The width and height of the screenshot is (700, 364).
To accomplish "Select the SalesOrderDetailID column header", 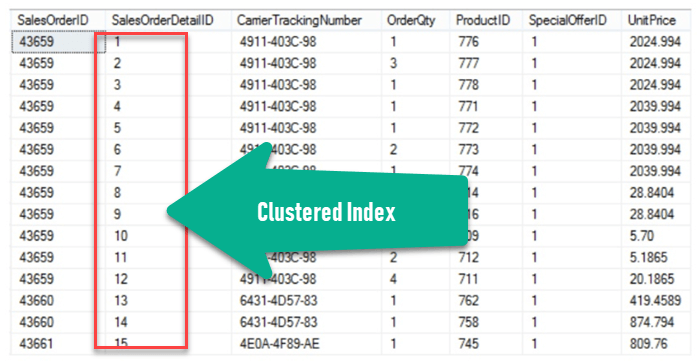I will pyautogui.click(x=168, y=20).
